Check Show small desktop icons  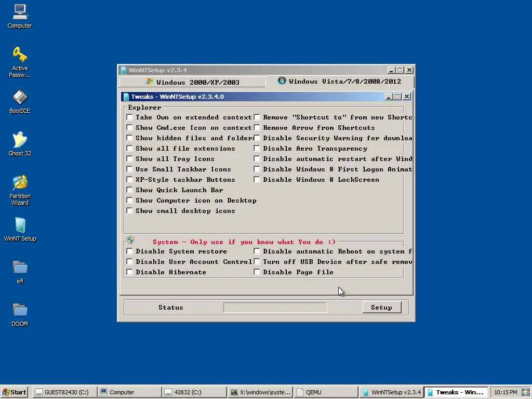click(129, 211)
